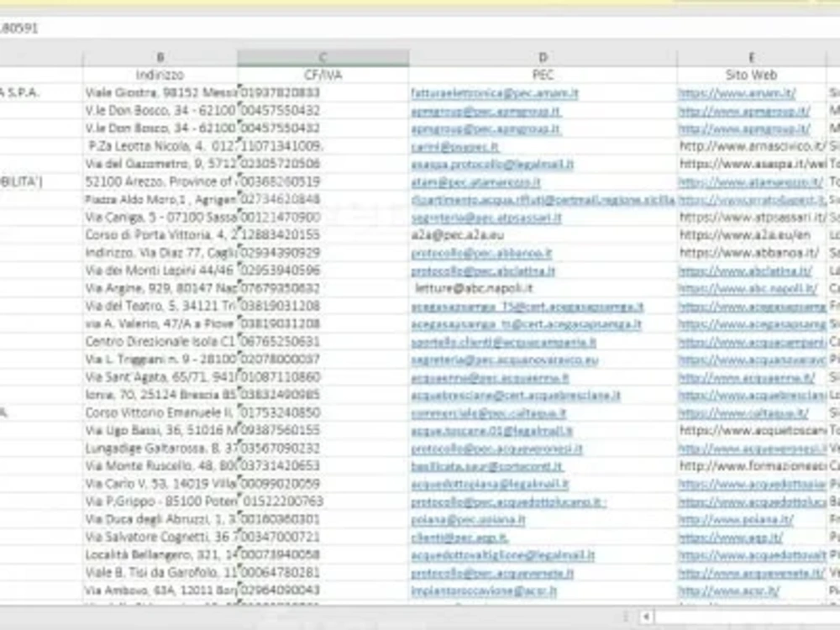Open the atam@pec.atamarezzo.it email link
The width and height of the screenshot is (840, 630).
coord(475,182)
